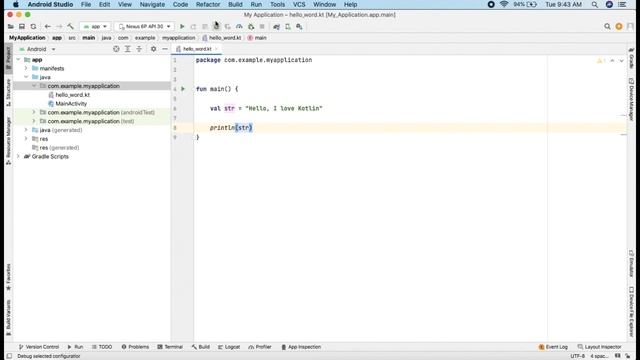Go to previous highlighted error arrow
Image resolution: width=640 pixels, height=360 pixels.
pyautogui.click(x=612, y=61)
